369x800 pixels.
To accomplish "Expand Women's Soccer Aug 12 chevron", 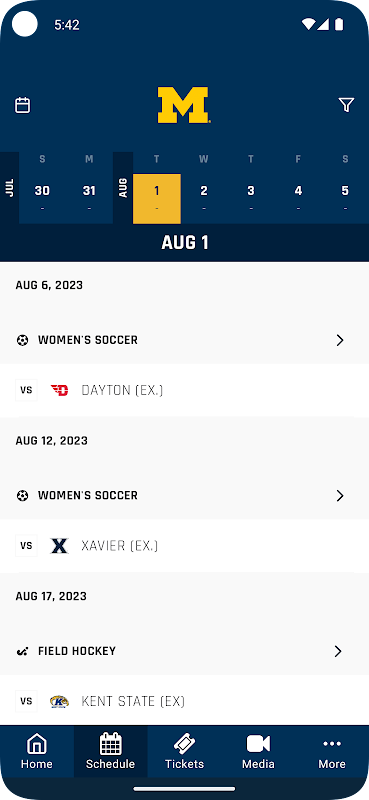I will (x=340, y=495).
